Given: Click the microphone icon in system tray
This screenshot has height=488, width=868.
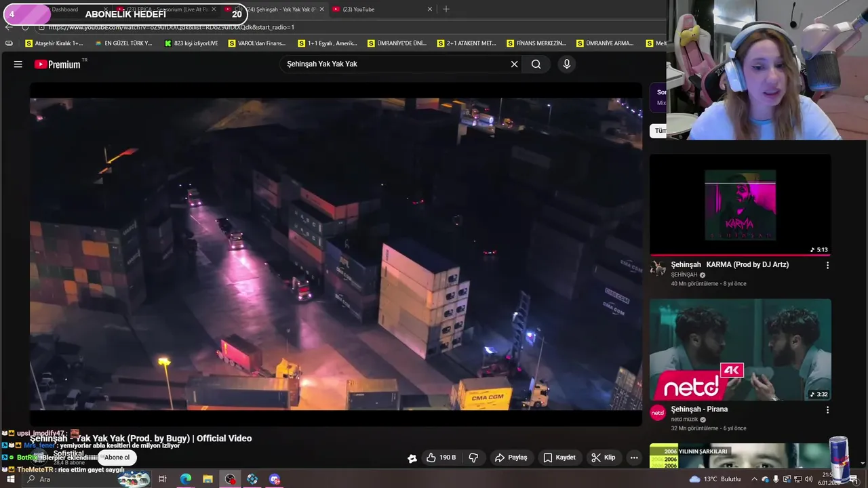Looking at the screenshot, I should [x=776, y=479].
